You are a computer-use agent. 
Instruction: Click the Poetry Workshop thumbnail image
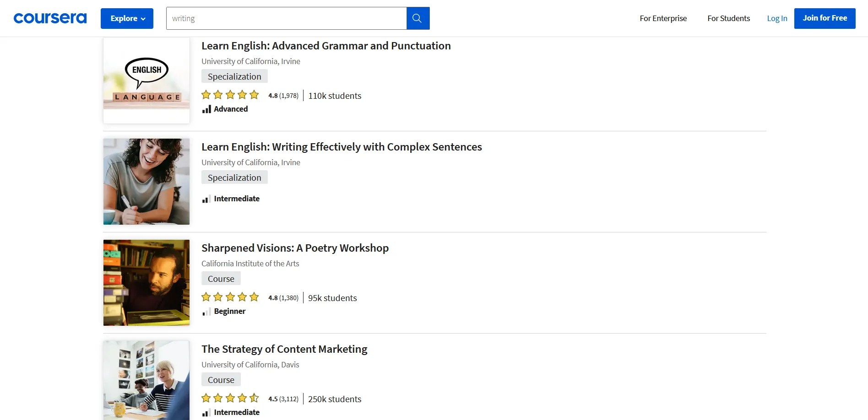[x=146, y=283]
